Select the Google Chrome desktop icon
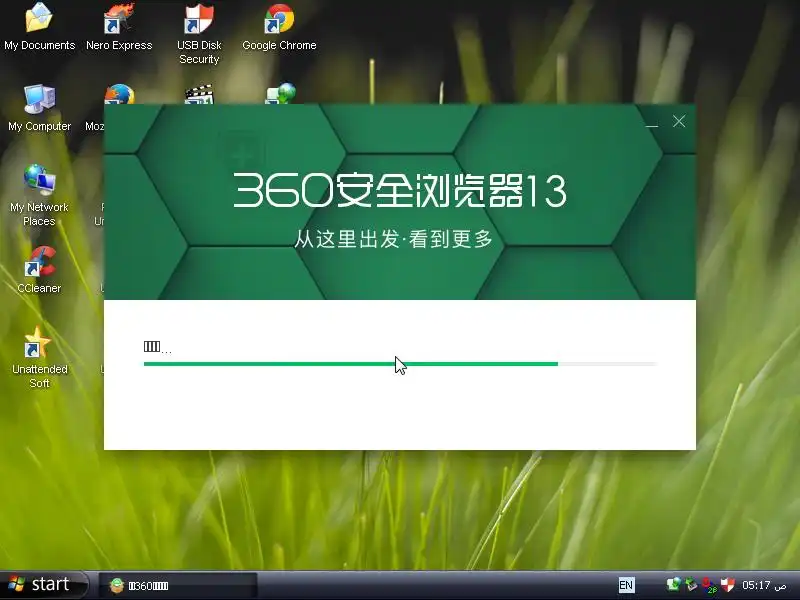The height and width of the screenshot is (600, 800). coord(279,27)
